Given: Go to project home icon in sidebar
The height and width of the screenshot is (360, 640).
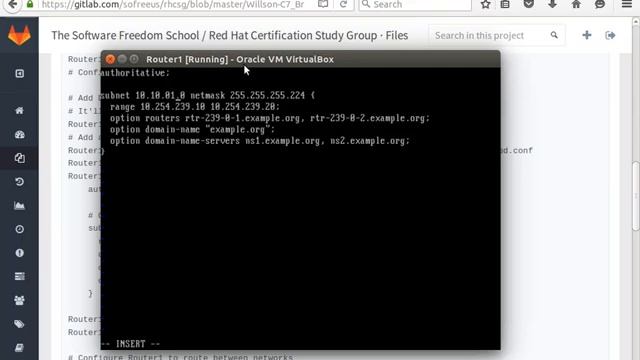Looking at the screenshot, I should [20, 111].
